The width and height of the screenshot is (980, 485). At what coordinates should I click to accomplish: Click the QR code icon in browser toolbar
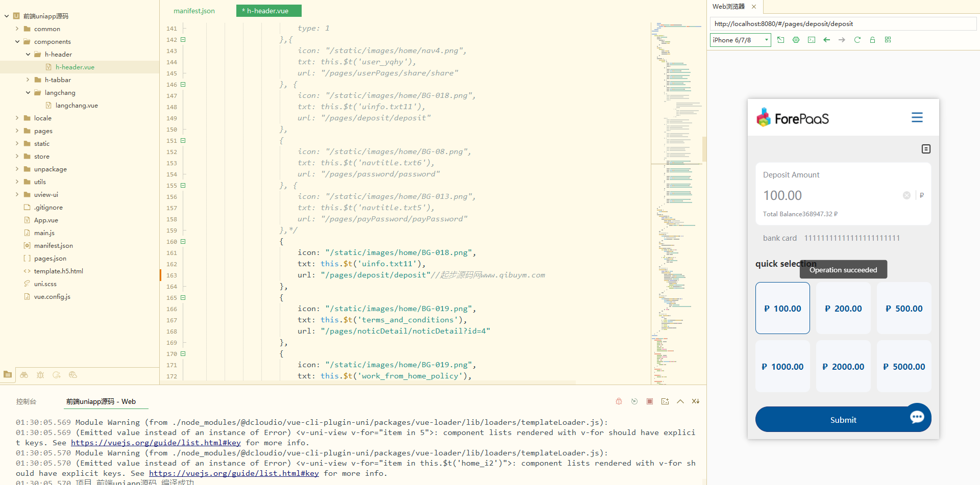(888, 40)
